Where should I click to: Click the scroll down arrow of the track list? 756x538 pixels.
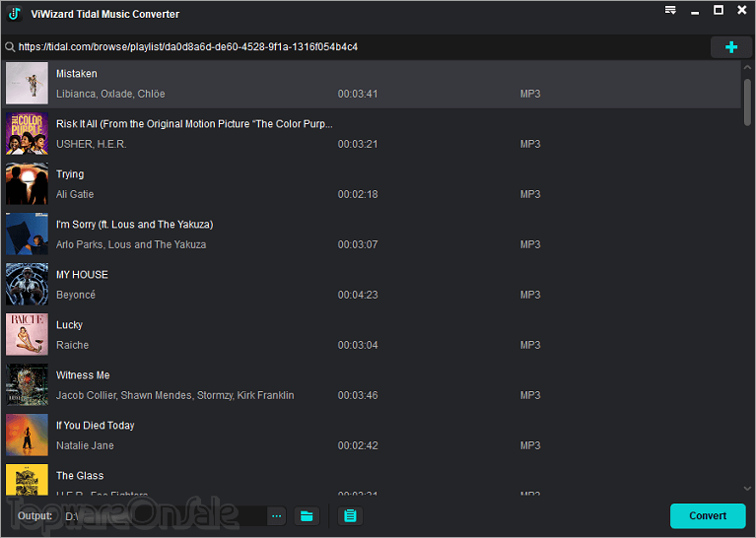point(747,489)
